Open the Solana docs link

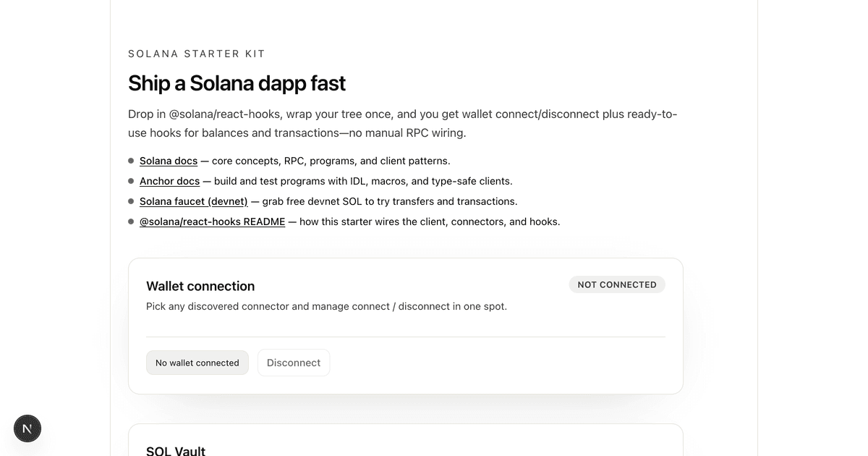(169, 161)
